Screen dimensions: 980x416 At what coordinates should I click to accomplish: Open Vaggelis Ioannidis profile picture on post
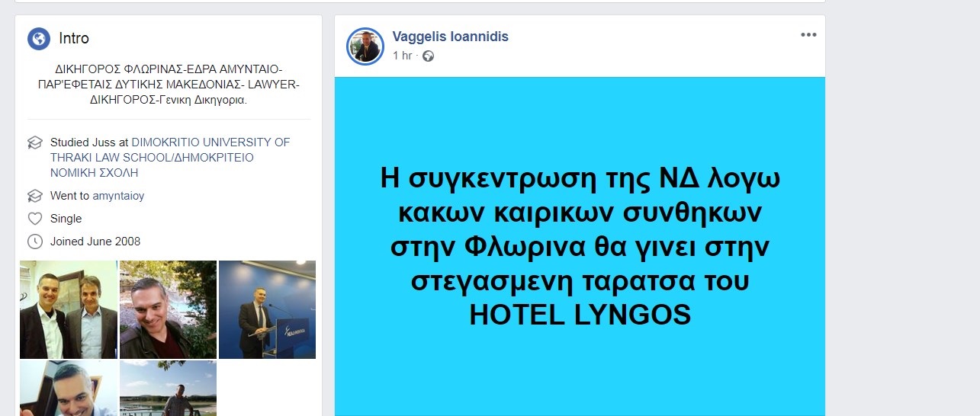coord(365,46)
